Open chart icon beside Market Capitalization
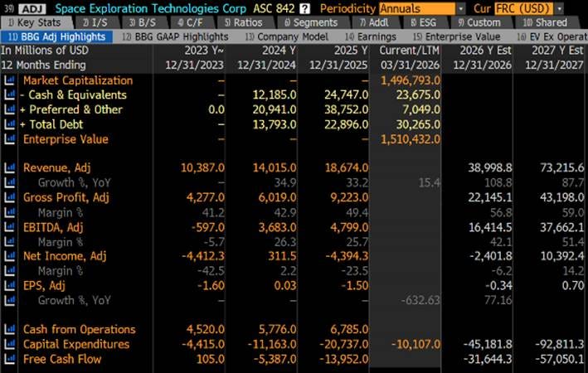 [9, 80]
